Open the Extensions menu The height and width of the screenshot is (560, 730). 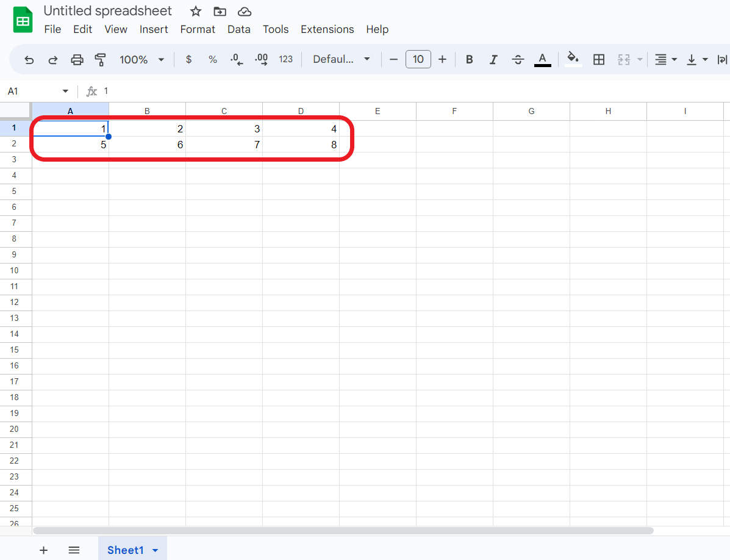pos(327,29)
